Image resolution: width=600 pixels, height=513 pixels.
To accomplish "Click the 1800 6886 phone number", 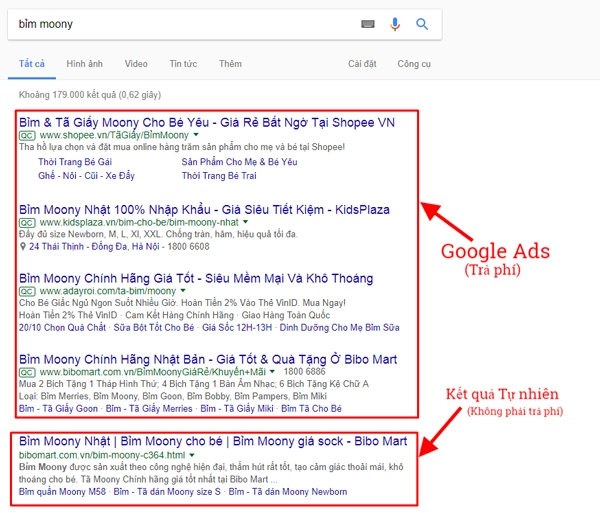I will 305,371.
